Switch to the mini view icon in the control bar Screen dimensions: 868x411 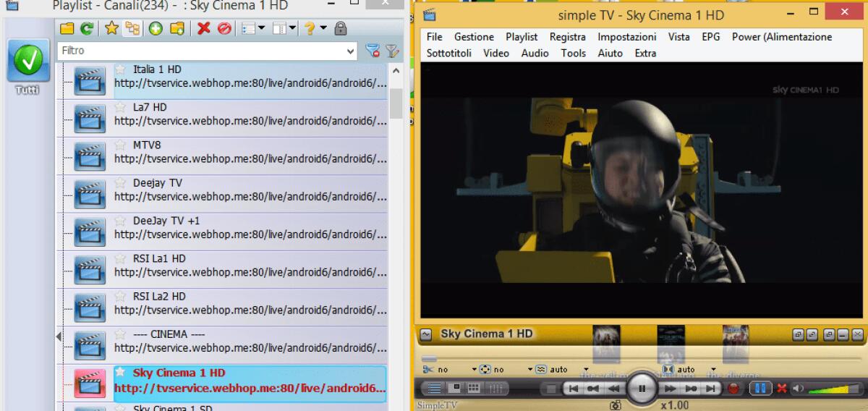click(x=455, y=389)
